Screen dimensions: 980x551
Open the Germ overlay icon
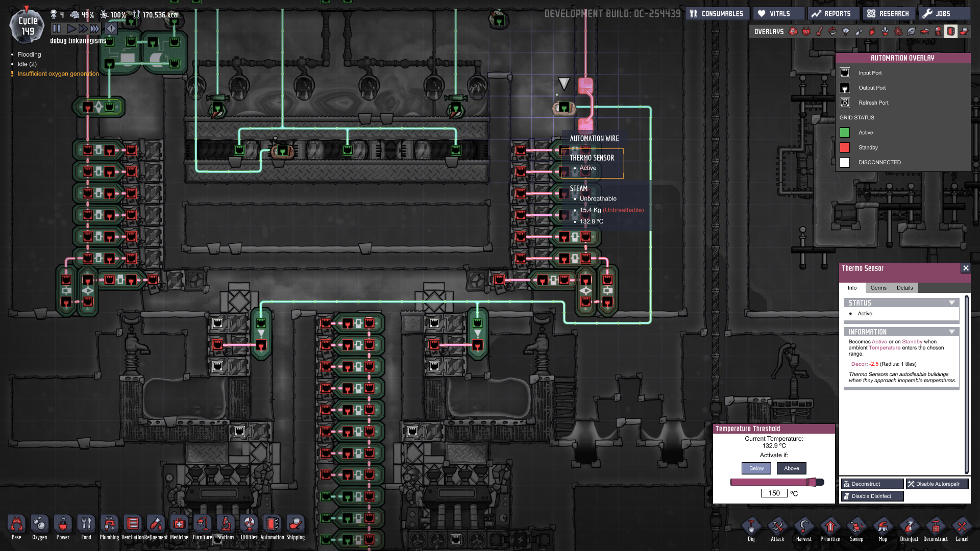(x=898, y=32)
